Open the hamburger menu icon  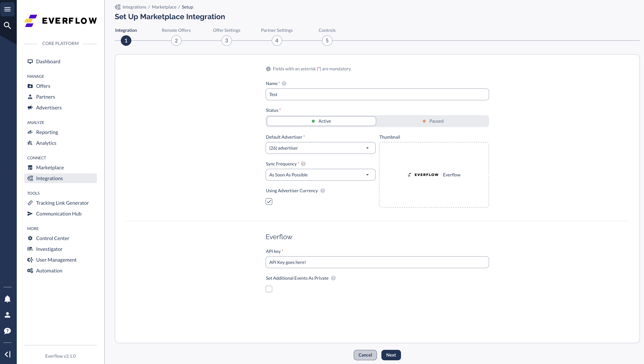point(7,9)
